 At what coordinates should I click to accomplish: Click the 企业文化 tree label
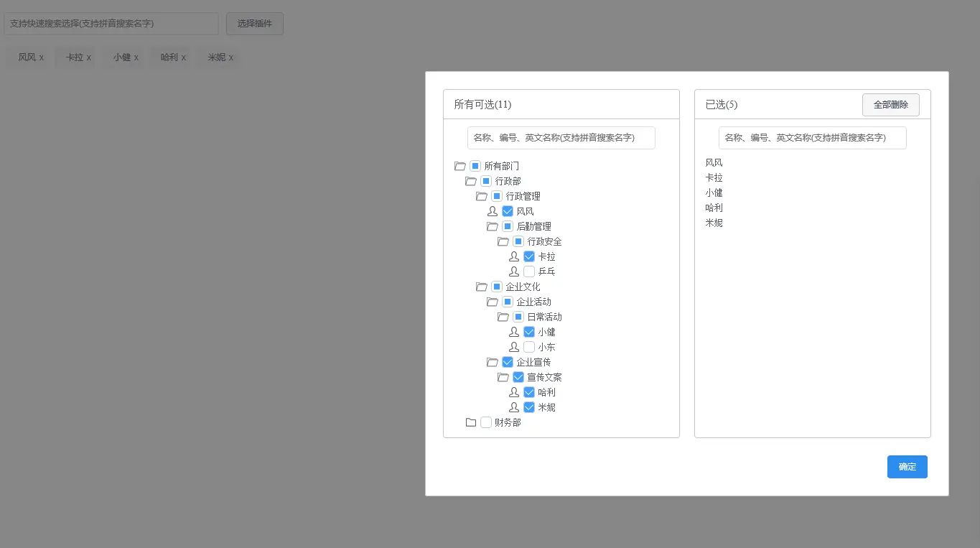pyautogui.click(x=523, y=287)
